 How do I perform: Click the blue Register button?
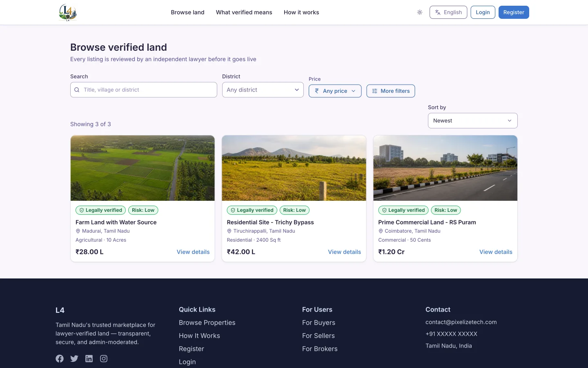pos(514,12)
